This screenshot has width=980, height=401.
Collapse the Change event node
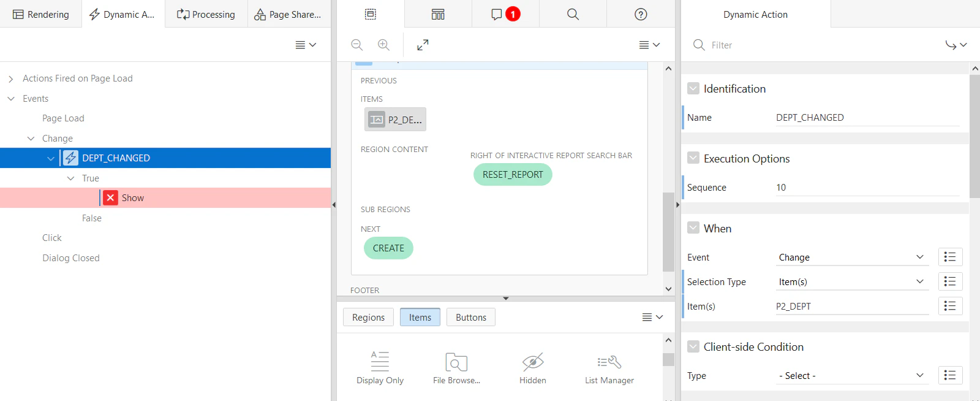coord(31,139)
